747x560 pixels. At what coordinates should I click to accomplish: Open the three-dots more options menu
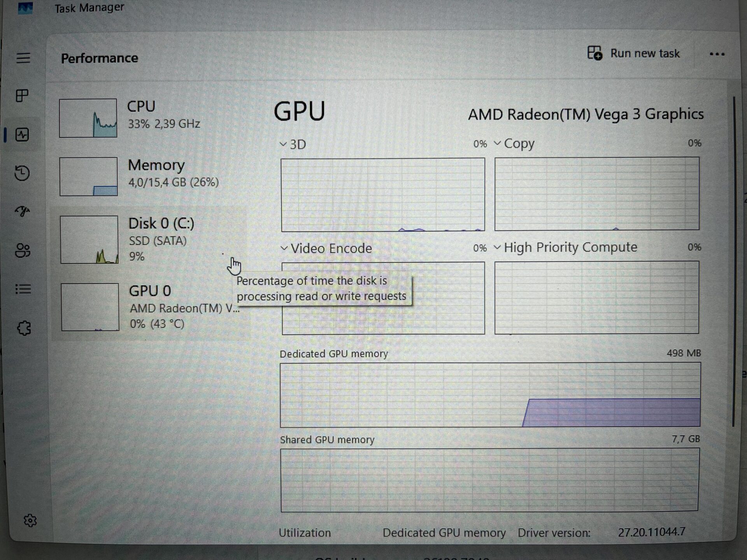click(x=717, y=54)
